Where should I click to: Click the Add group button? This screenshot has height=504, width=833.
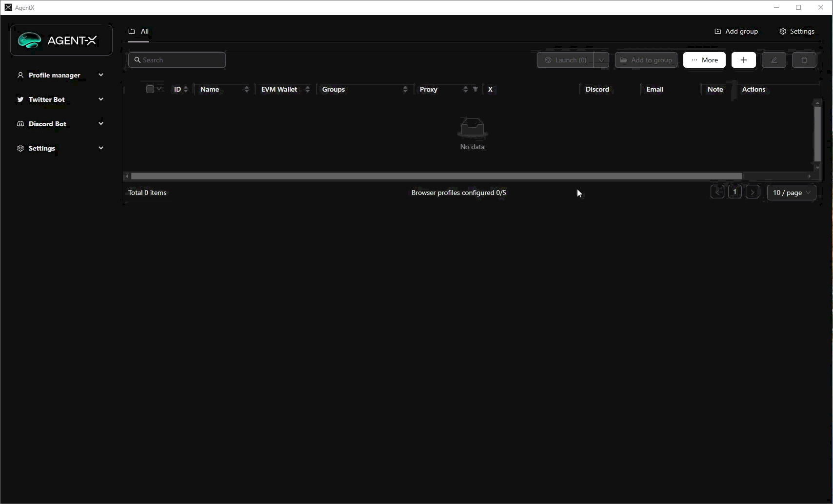[736, 32]
